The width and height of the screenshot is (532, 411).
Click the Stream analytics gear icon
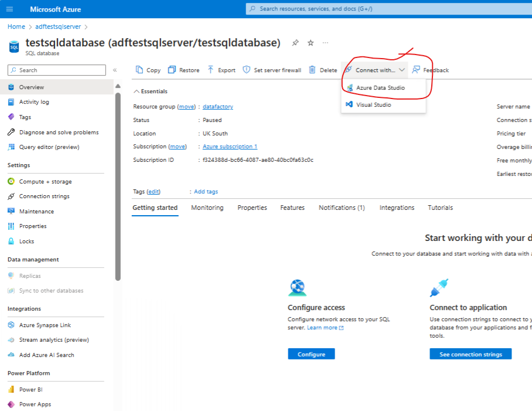pos(11,339)
